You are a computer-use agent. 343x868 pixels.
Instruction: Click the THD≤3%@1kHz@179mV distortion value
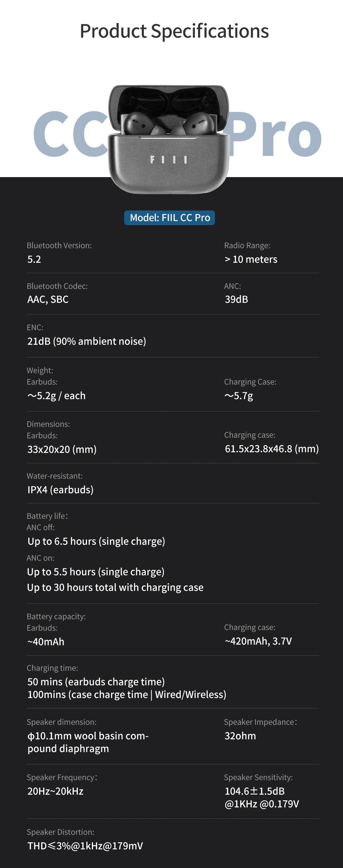point(85,845)
